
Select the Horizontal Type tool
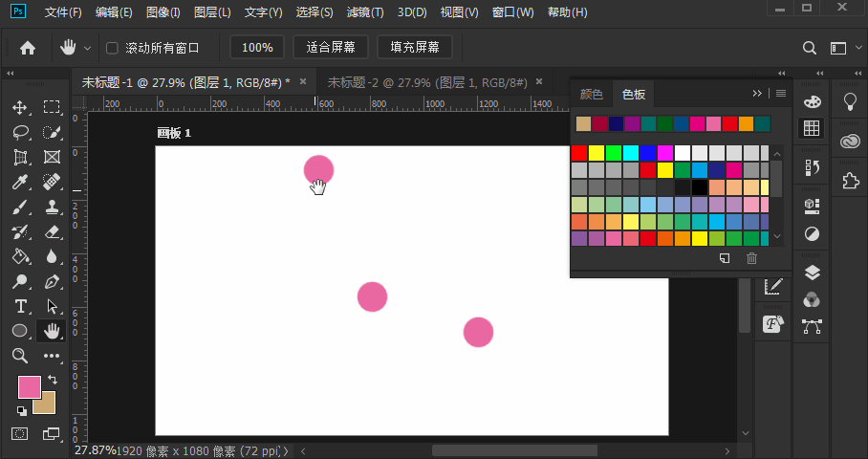pyautogui.click(x=20, y=306)
